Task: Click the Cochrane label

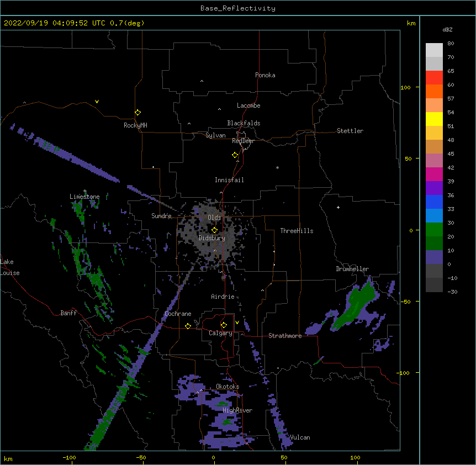Action: pos(178,314)
